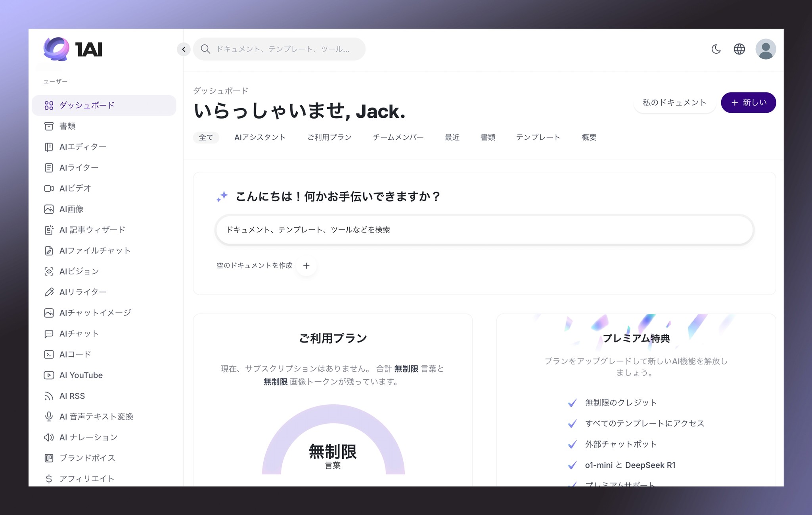Open the 1AI logo home link
812x515 pixels.
(x=73, y=49)
